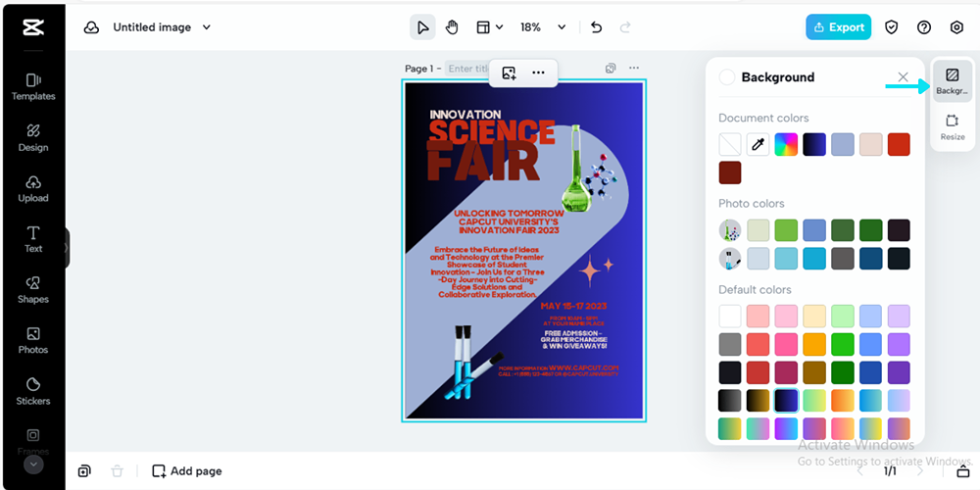
Task: Pick the orange default color swatch
Action: [x=814, y=344]
